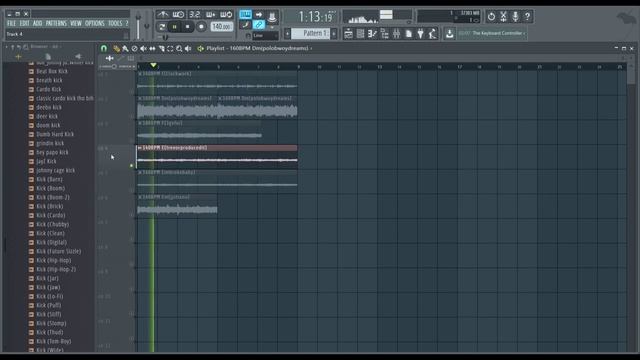
Task: Select Kick (Chubby) sample in browser
Action: 53,224
